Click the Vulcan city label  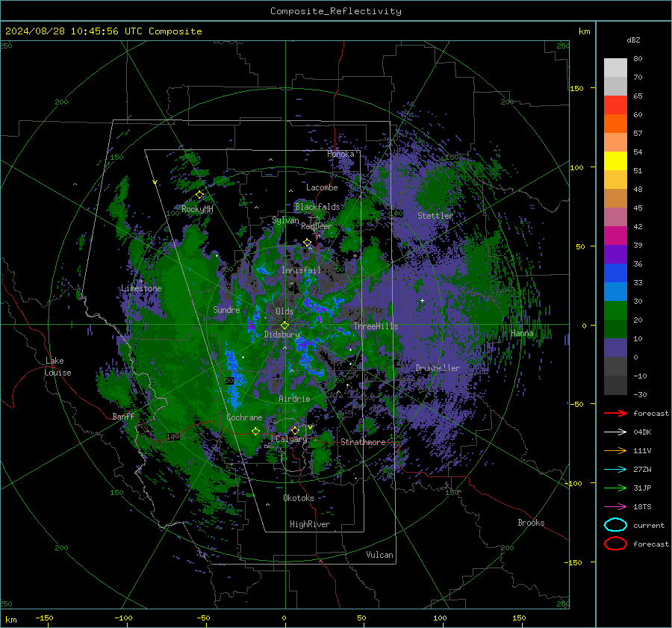click(379, 555)
